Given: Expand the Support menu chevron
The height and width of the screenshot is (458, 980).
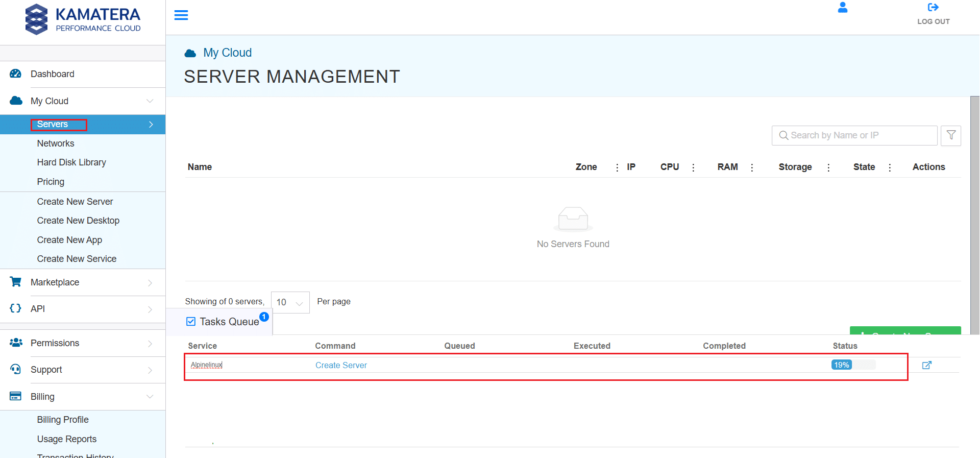Looking at the screenshot, I should (150, 370).
